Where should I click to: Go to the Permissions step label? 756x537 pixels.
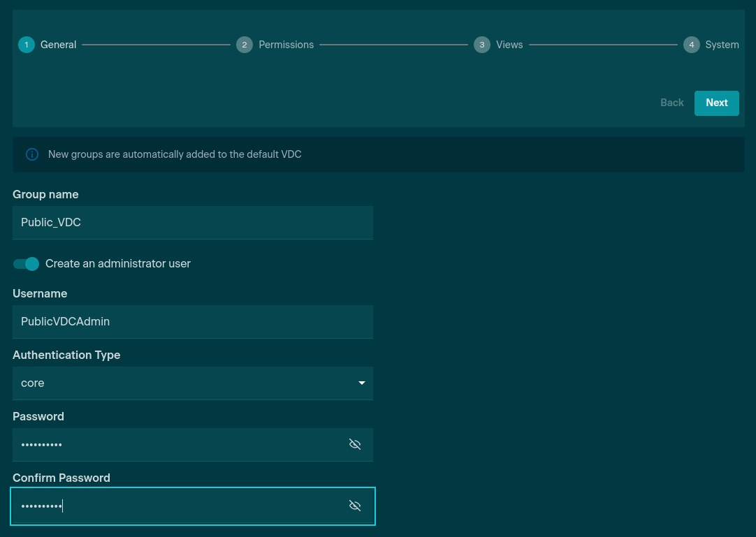[x=286, y=45]
